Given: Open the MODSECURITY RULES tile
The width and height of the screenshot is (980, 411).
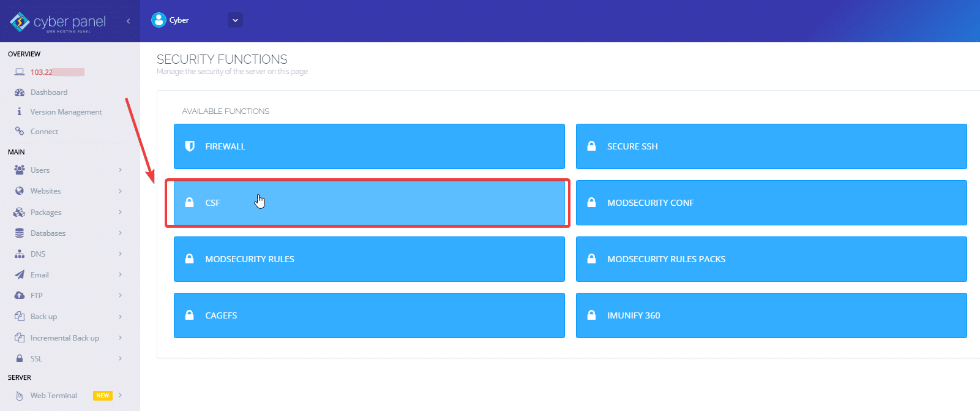Looking at the screenshot, I should click(369, 259).
